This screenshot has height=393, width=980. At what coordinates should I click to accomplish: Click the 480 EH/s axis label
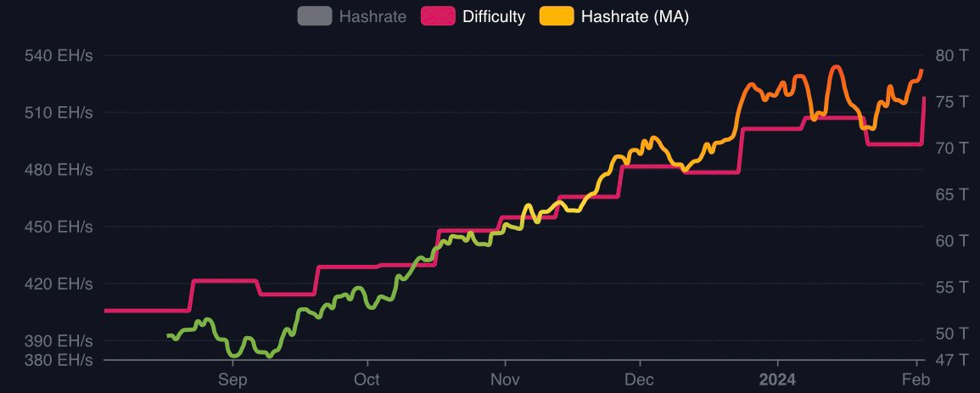point(59,170)
